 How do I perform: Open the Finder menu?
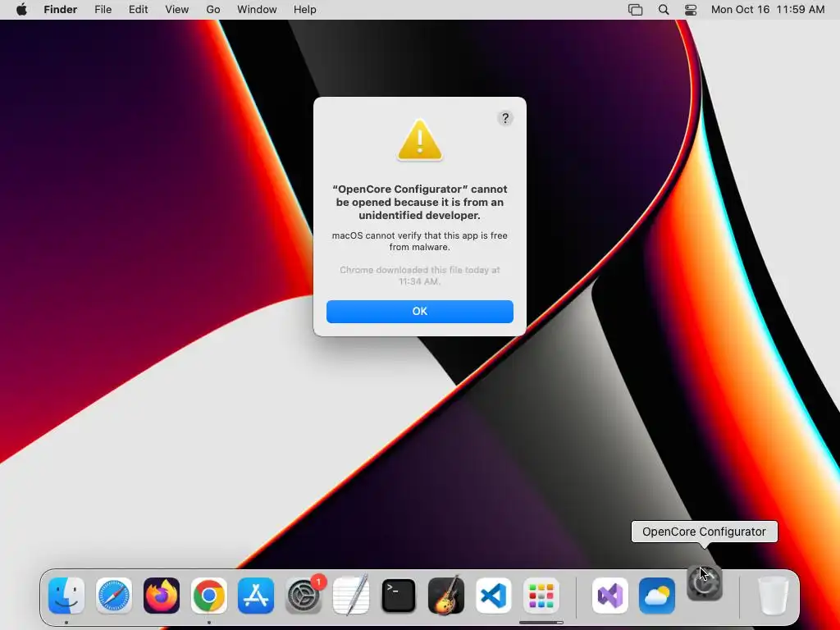point(61,10)
